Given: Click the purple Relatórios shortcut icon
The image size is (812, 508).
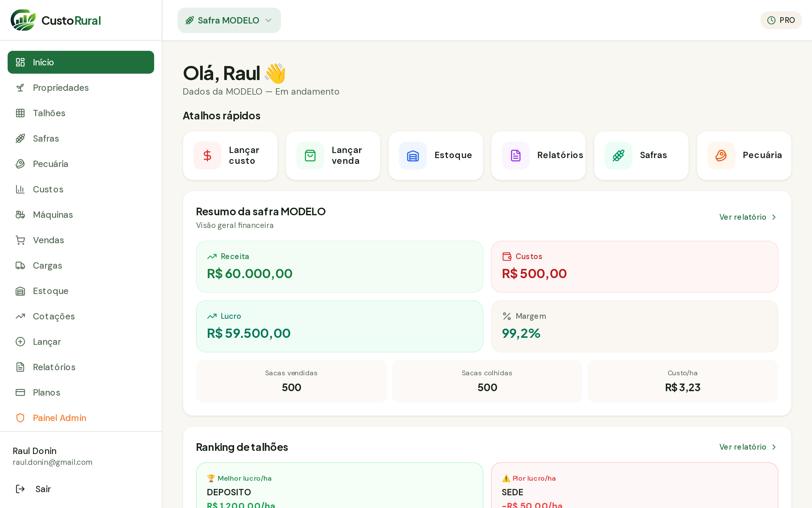Looking at the screenshot, I should coord(516,156).
